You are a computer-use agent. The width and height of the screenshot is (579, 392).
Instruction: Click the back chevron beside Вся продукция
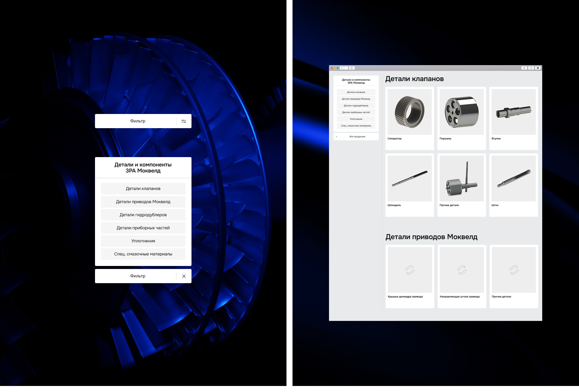[337, 137]
